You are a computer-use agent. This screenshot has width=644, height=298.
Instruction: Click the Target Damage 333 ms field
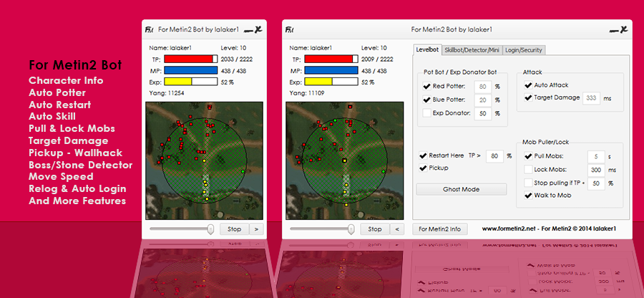(592, 98)
